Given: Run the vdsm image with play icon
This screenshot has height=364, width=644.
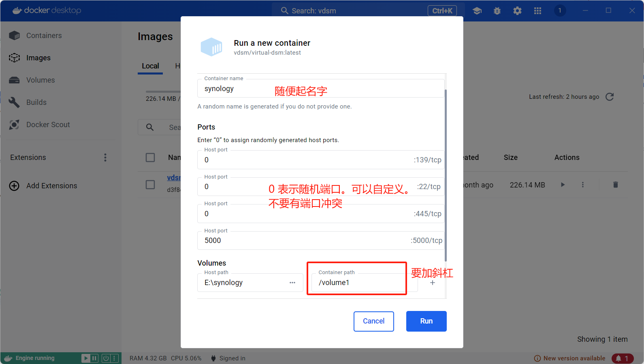Looking at the screenshot, I should click(x=563, y=185).
